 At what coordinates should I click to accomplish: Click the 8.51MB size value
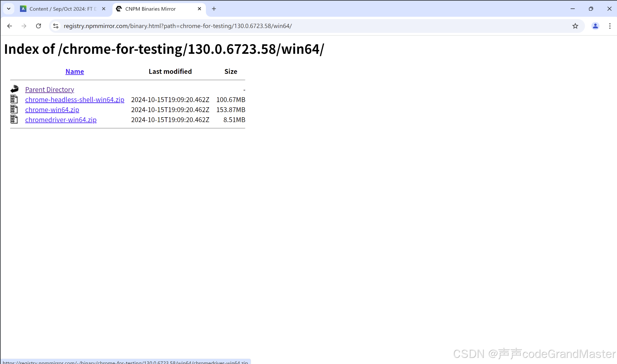[234, 120]
